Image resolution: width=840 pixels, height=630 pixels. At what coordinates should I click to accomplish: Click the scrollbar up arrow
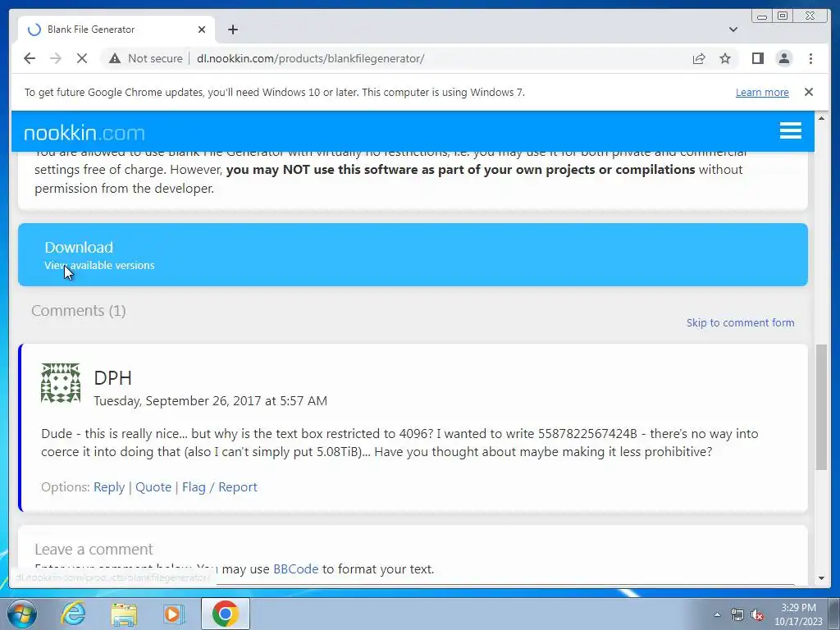coord(821,118)
